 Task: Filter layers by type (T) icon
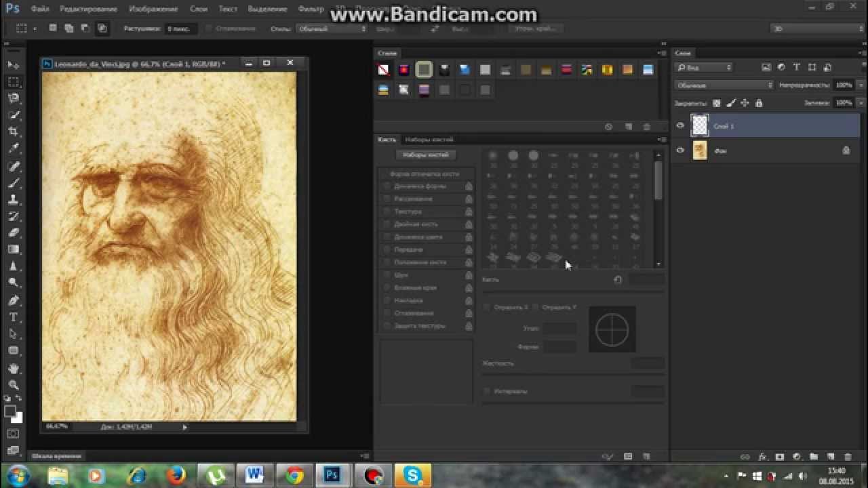point(796,67)
